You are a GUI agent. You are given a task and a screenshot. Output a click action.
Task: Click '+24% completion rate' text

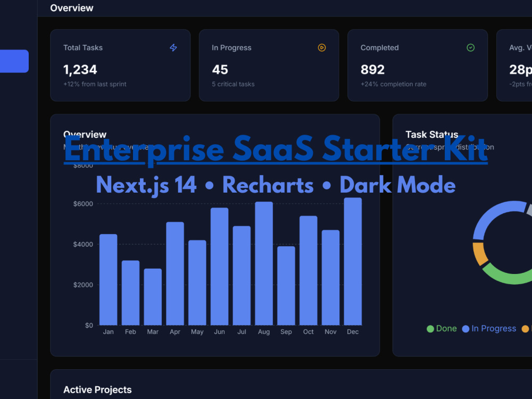coord(393,84)
